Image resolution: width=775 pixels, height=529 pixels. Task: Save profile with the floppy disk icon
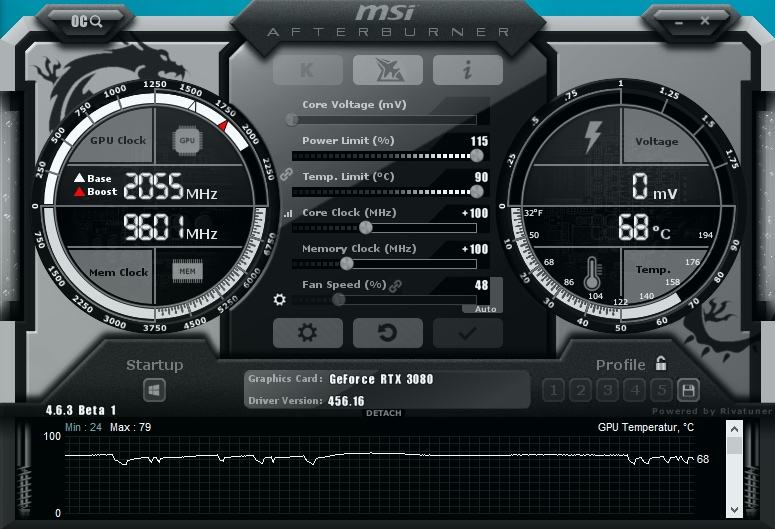(688, 391)
